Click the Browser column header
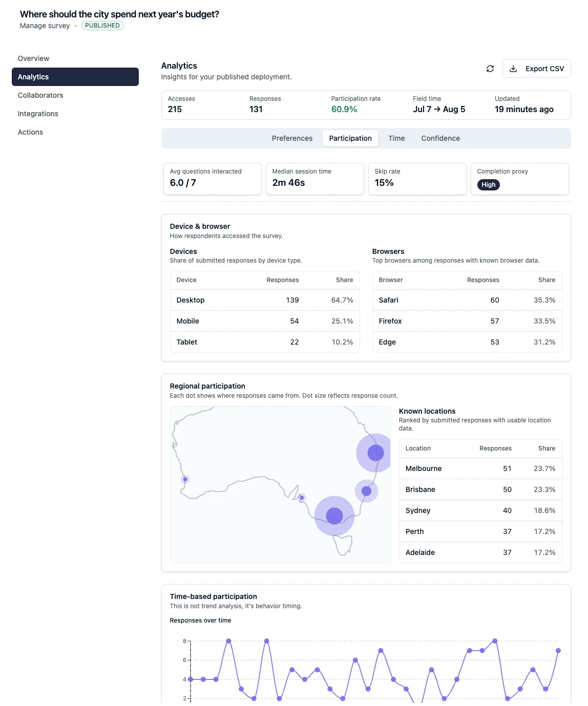The image size is (588, 706). click(x=391, y=280)
